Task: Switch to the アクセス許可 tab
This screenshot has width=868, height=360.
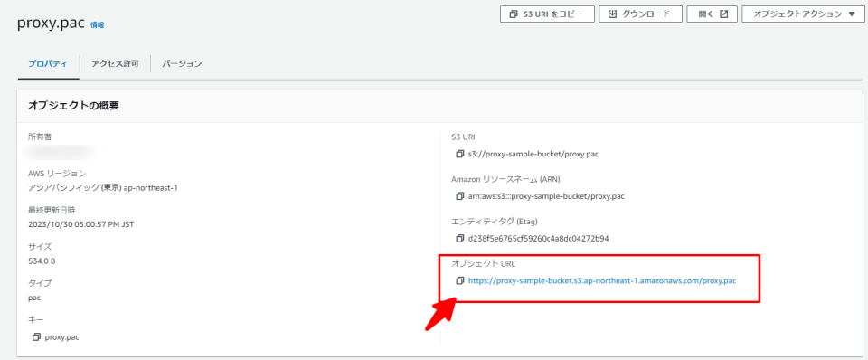Action: (x=115, y=63)
